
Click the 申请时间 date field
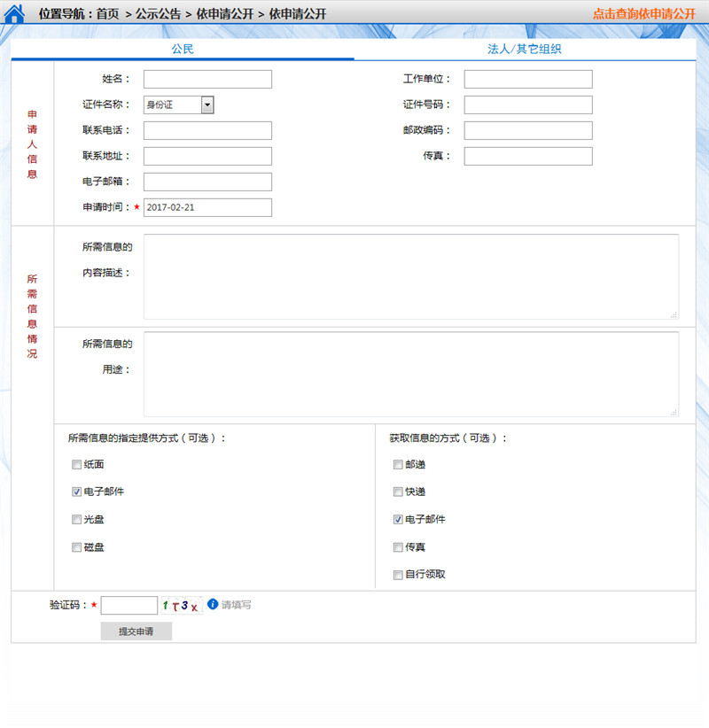point(207,207)
